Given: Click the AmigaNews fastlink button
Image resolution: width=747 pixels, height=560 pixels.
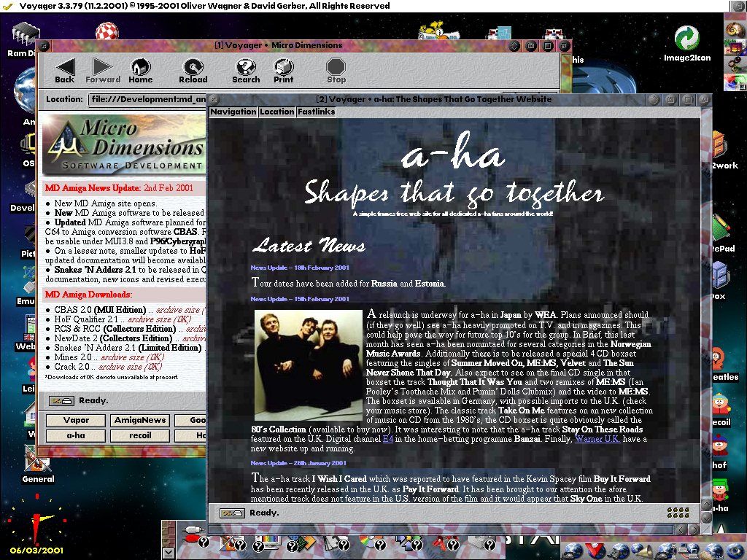Looking at the screenshot, I should [140, 420].
